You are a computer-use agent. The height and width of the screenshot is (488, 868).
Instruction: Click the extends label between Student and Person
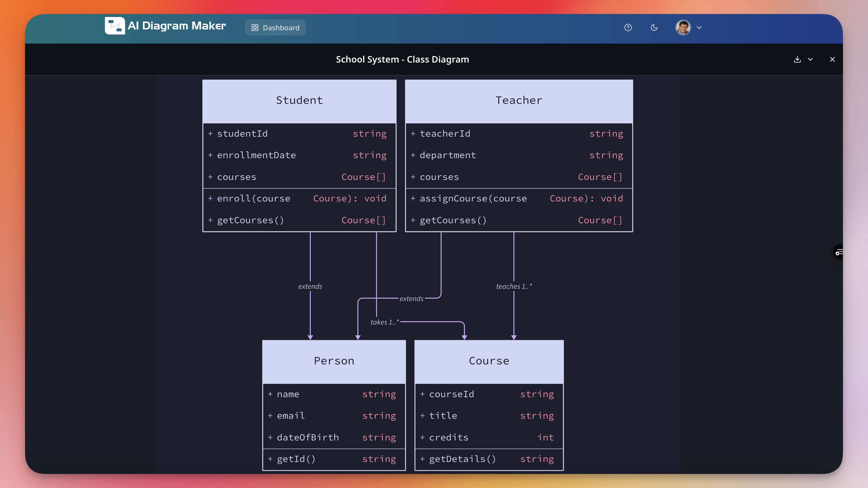point(310,286)
